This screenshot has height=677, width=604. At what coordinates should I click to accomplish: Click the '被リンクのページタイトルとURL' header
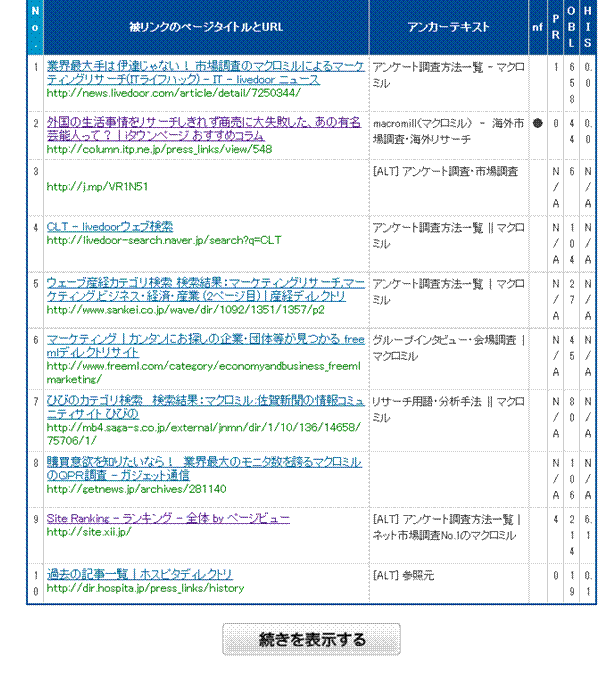pos(206,27)
